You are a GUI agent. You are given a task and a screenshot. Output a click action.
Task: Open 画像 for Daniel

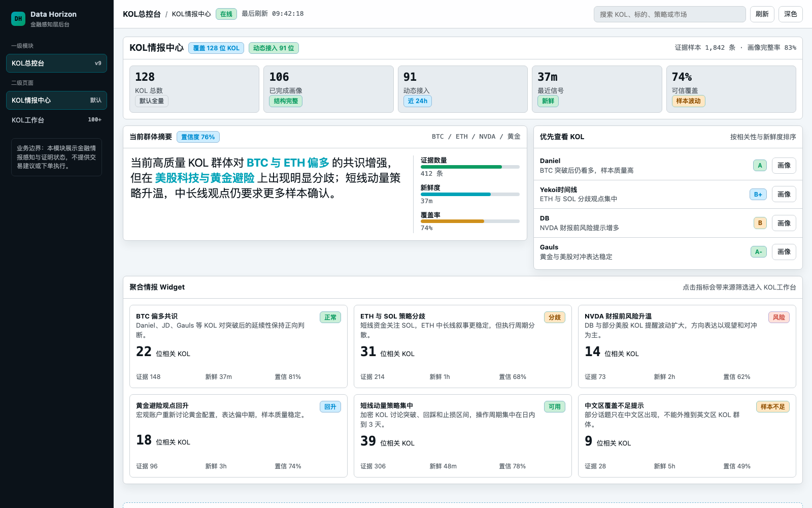pos(784,166)
